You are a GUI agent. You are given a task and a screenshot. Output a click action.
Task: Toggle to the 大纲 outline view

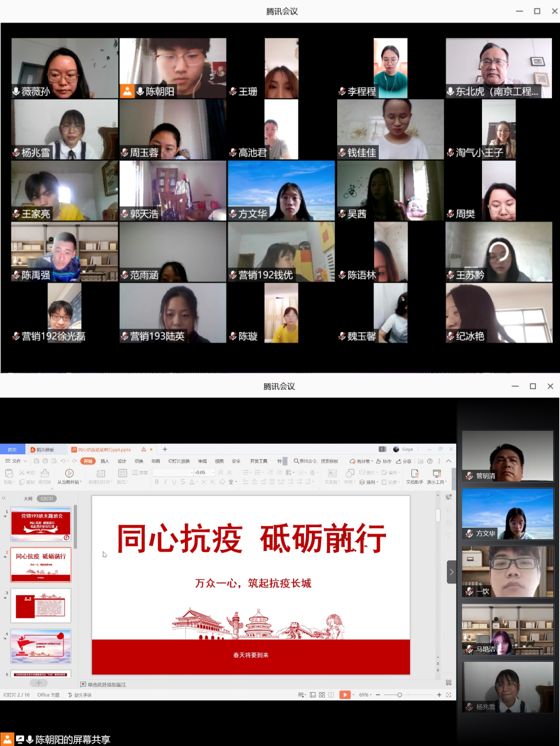pyautogui.click(x=28, y=498)
